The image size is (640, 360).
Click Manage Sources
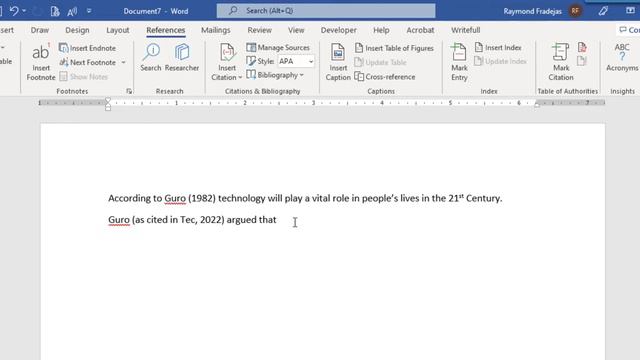coord(278,48)
